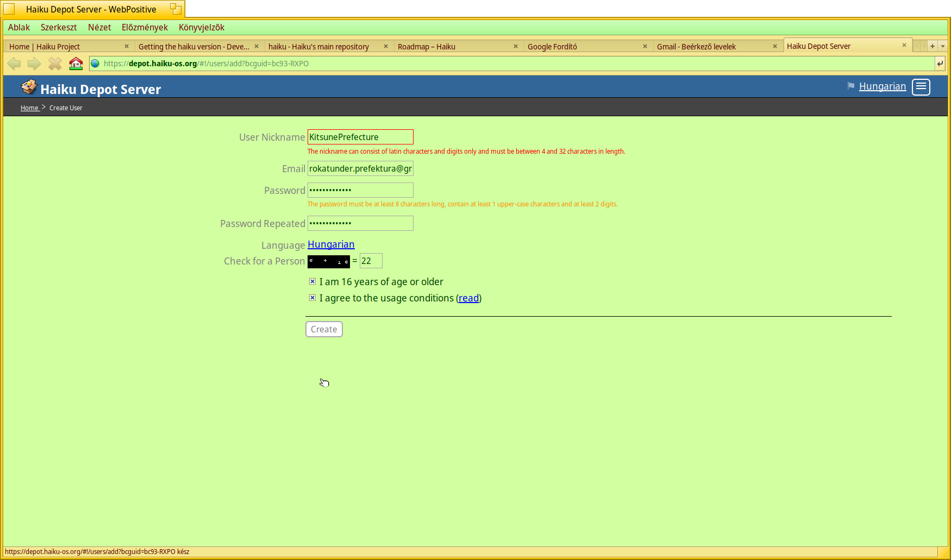Close the haiku main repository tab
This screenshot has height=560, width=951.
click(386, 46)
